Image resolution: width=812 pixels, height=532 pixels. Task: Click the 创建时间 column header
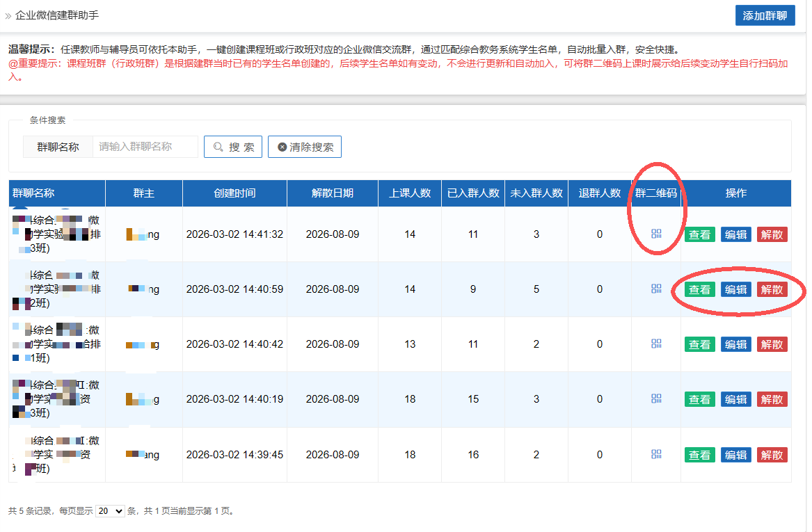pos(234,193)
